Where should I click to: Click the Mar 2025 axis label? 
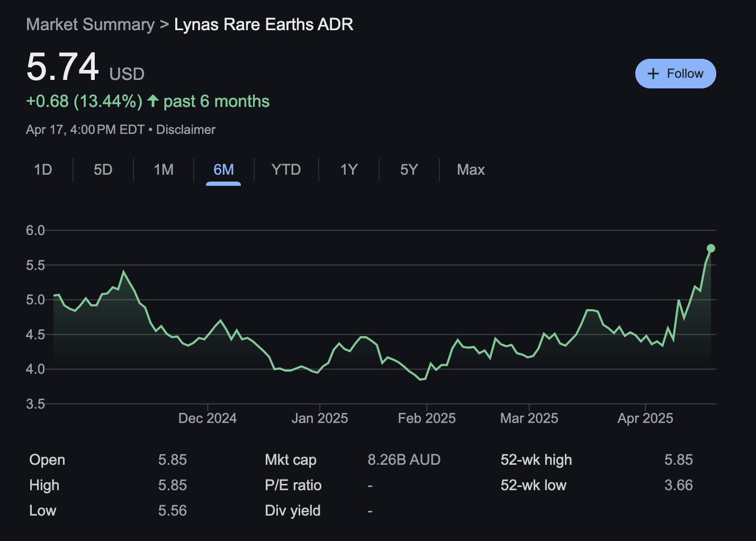pyautogui.click(x=529, y=418)
